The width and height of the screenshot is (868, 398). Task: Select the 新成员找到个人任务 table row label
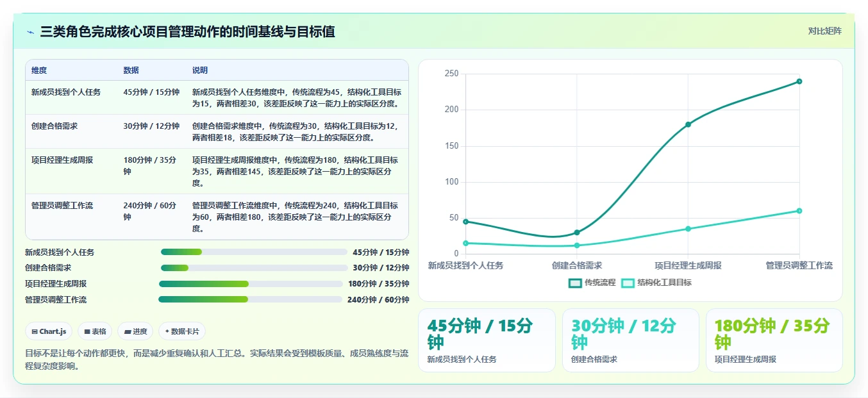(x=66, y=92)
